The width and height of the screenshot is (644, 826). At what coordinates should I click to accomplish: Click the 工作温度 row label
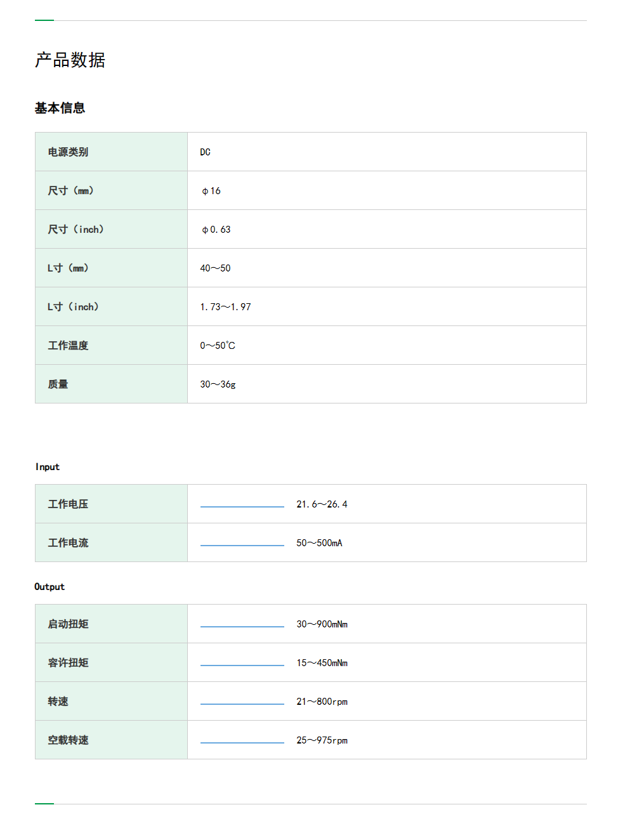(x=68, y=346)
